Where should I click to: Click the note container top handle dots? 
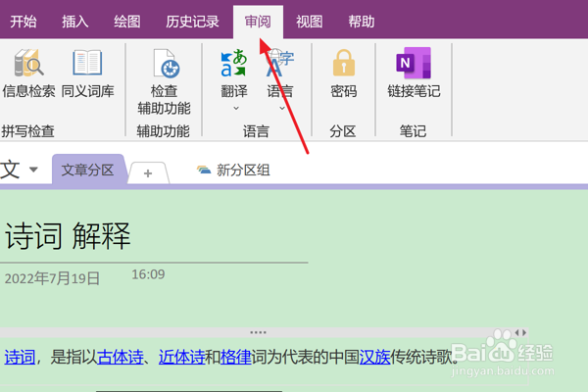click(x=258, y=332)
